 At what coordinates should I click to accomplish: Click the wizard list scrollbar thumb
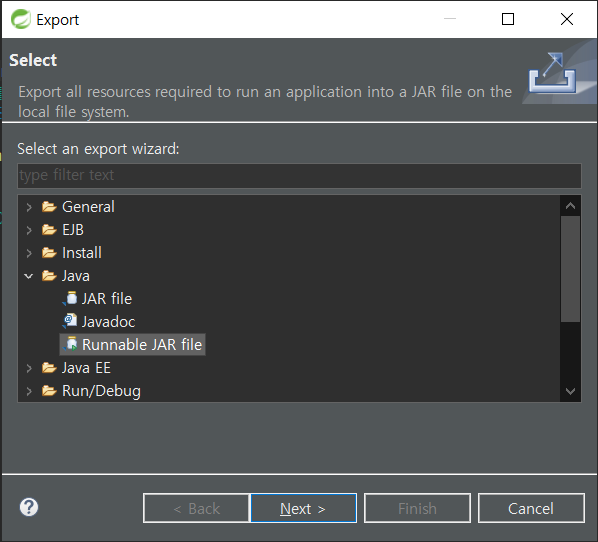pos(570,269)
